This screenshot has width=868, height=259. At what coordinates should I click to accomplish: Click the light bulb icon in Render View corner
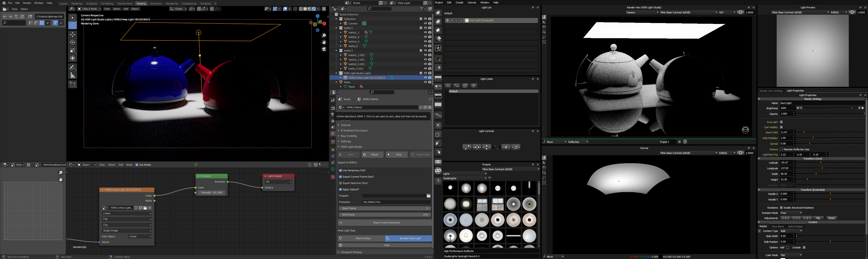tap(745, 130)
